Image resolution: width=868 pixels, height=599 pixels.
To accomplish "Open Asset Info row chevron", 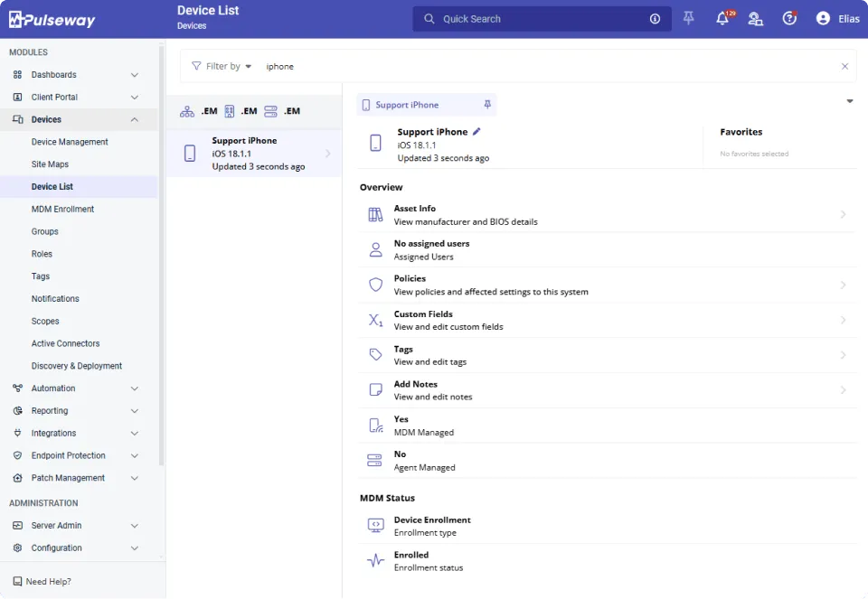I will tap(843, 215).
